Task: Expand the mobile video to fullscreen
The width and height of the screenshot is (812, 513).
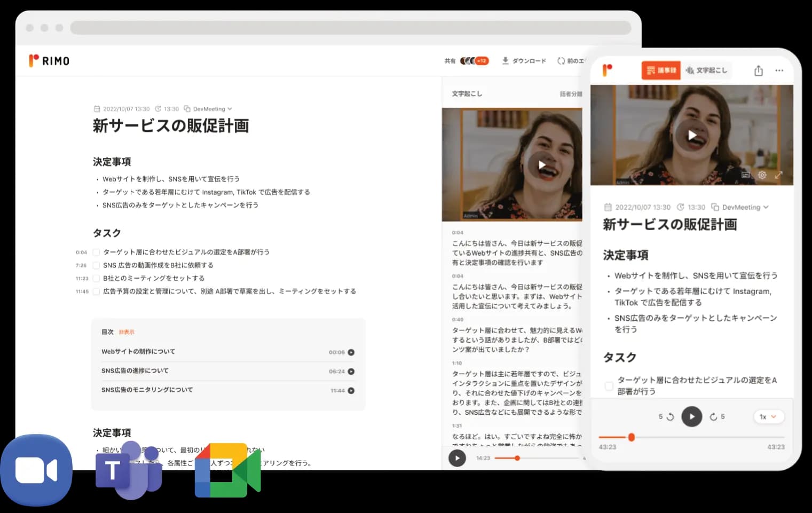Action: click(779, 175)
